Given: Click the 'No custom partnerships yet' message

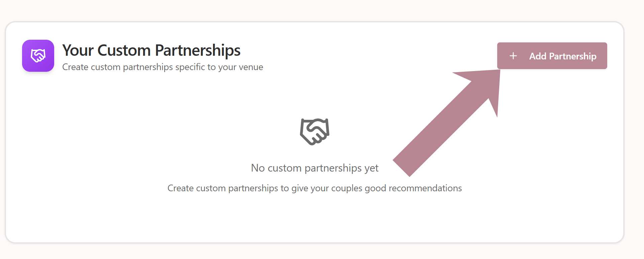Looking at the screenshot, I should (x=314, y=168).
